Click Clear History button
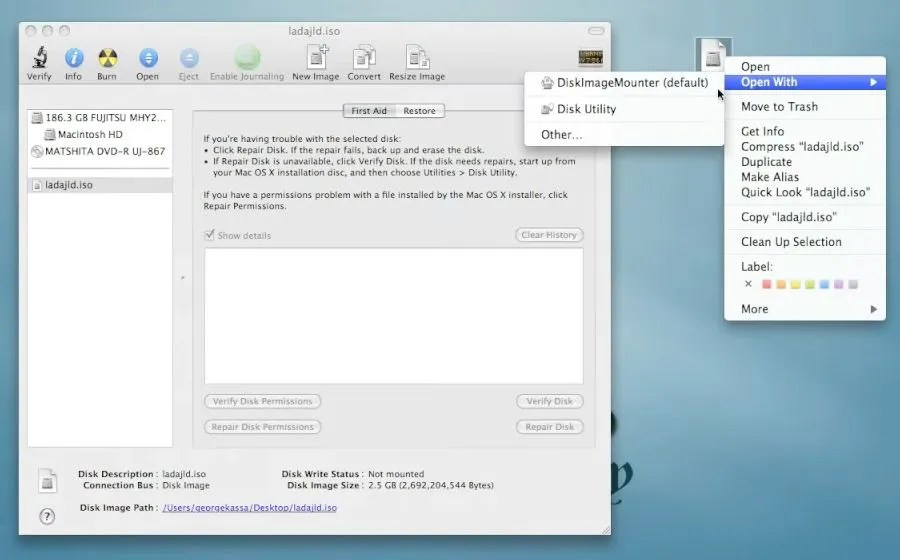This screenshot has height=560, width=900. pyautogui.click(x=549, y=235)
